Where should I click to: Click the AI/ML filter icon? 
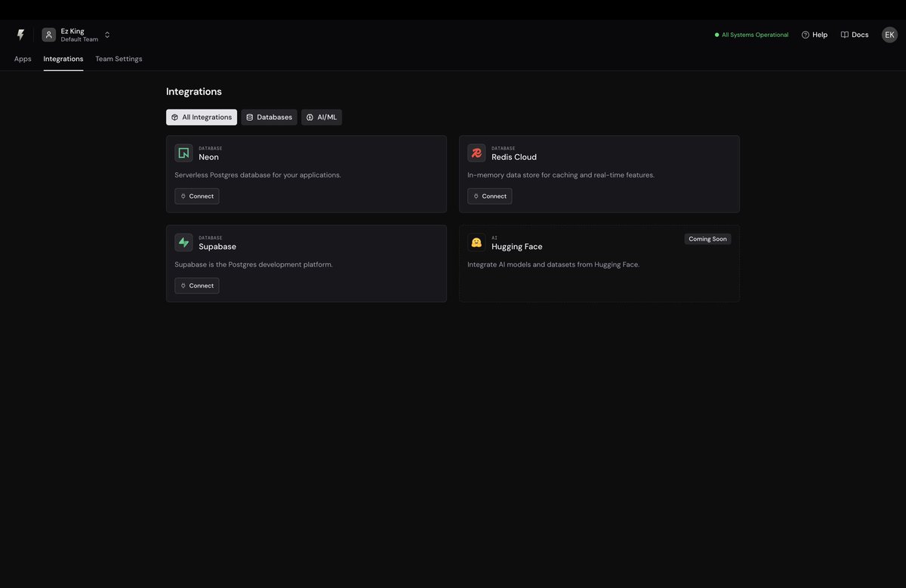pyautogui.click(x=310, y=117)
